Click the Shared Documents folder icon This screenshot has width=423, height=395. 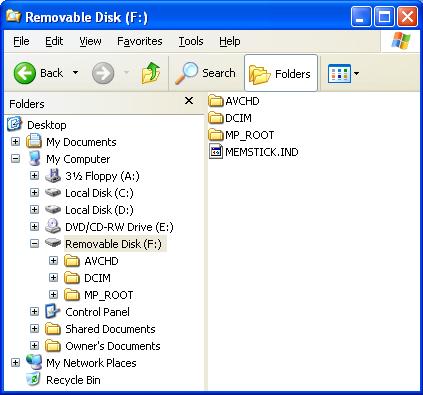(x=53, y=329)
